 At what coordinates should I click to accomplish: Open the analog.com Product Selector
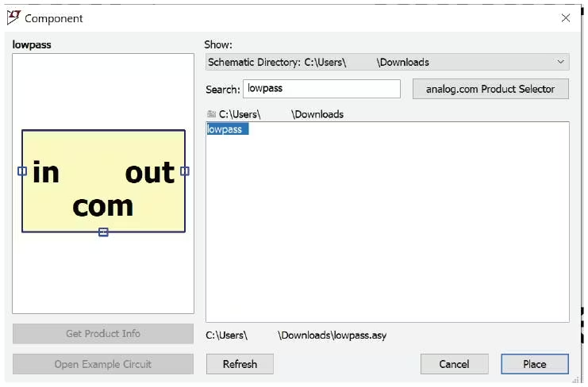pos(490,89)
